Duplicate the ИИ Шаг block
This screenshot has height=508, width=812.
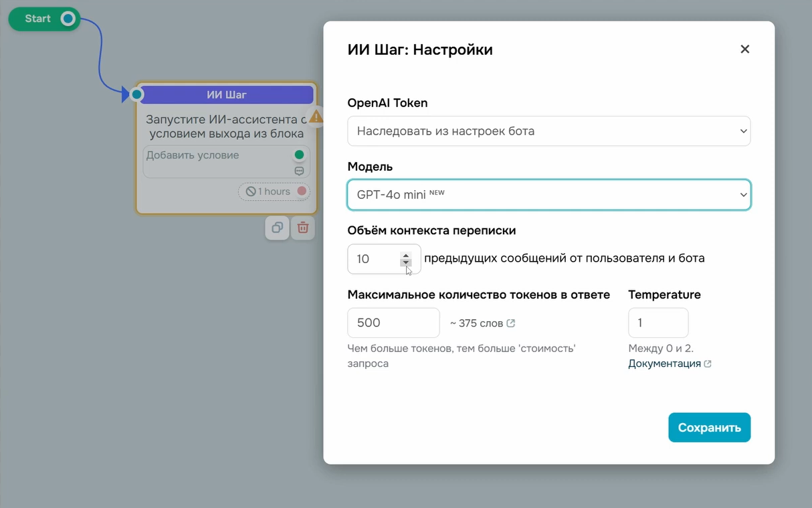pos(277,228)
